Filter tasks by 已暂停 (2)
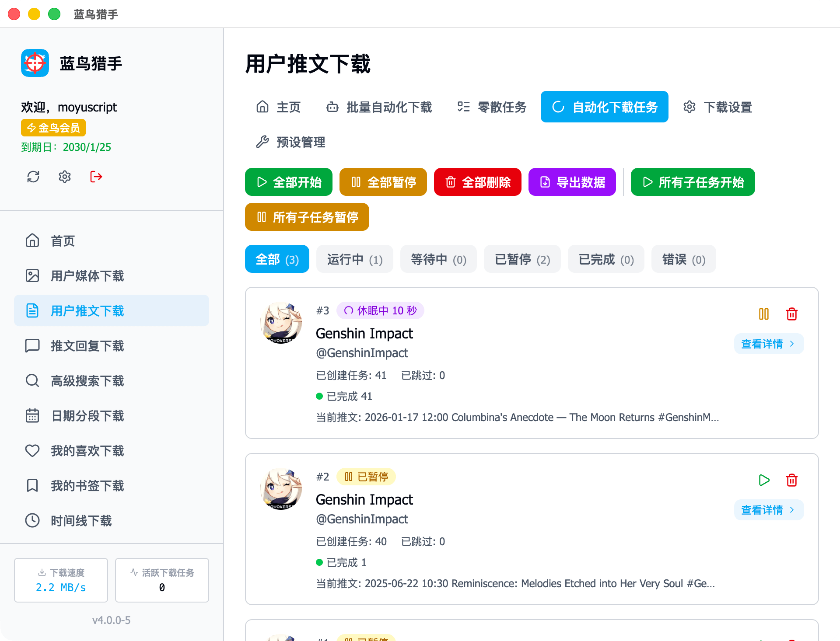The image size is (840, 641). [522, 259]
